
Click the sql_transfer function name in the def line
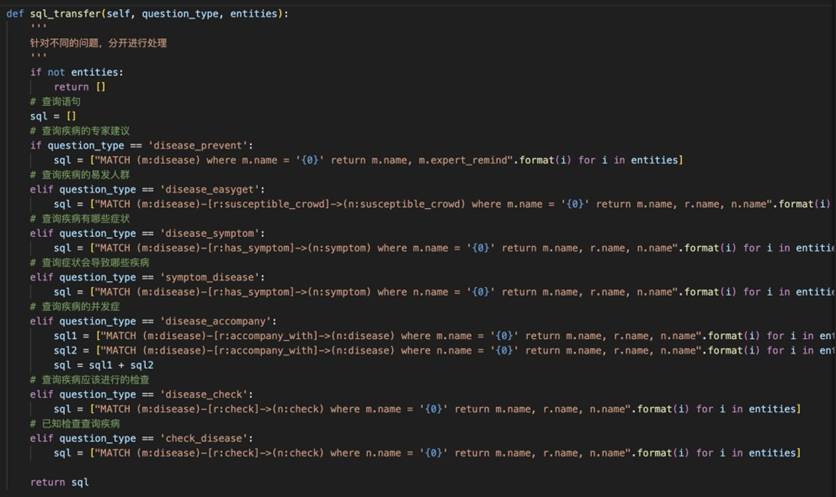(65, 14)
